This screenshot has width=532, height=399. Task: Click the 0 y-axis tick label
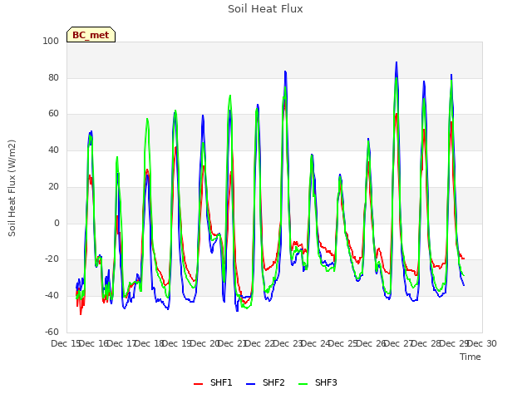point(57,224)
